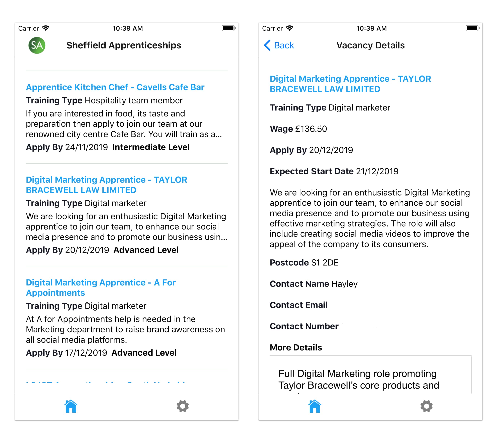Open Settings gear on Vacancy Details screen
504x432 pixels.
[426, 406]
